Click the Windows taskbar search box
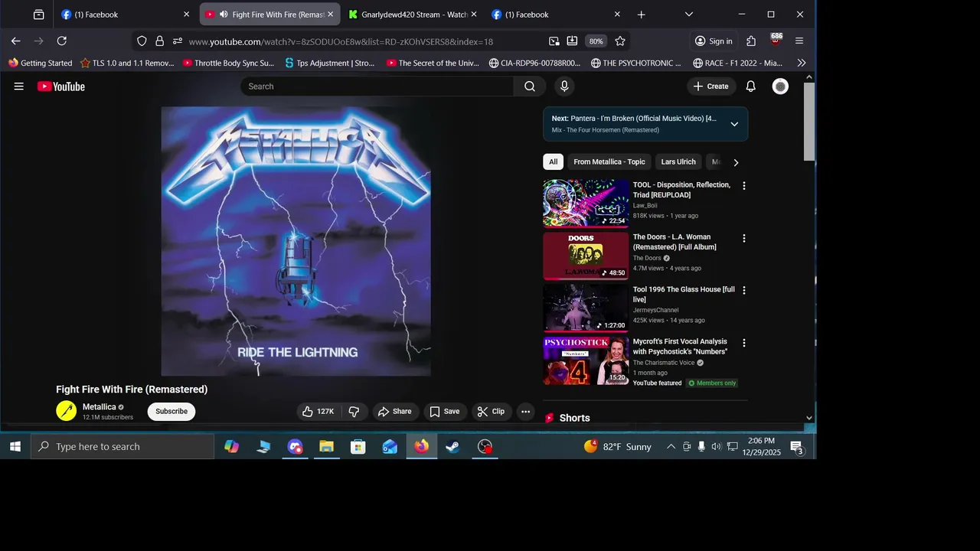The height and width of the screenshot is (551, 980). pyautogui.click(x=122, y=447)
